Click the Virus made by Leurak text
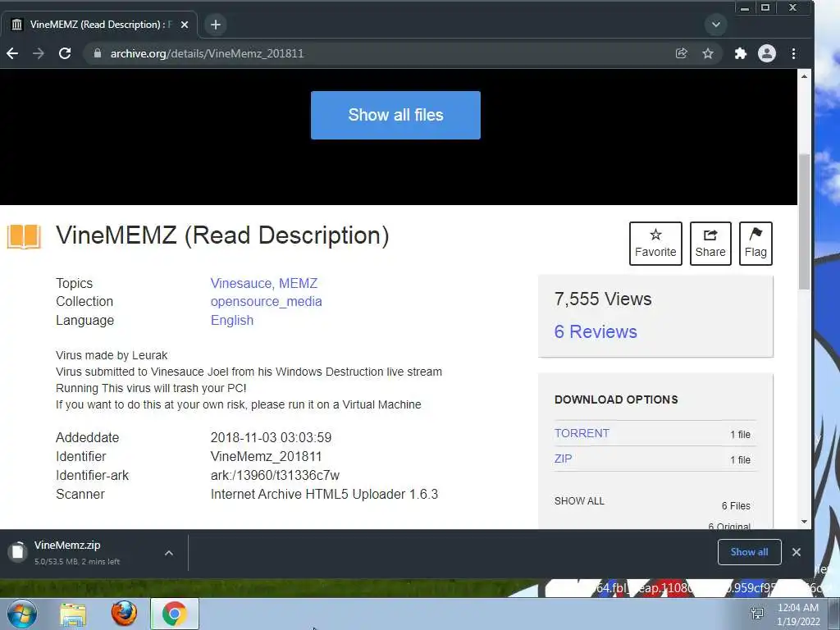This screenshot has width=840, height=630. [x=112, y=355]
